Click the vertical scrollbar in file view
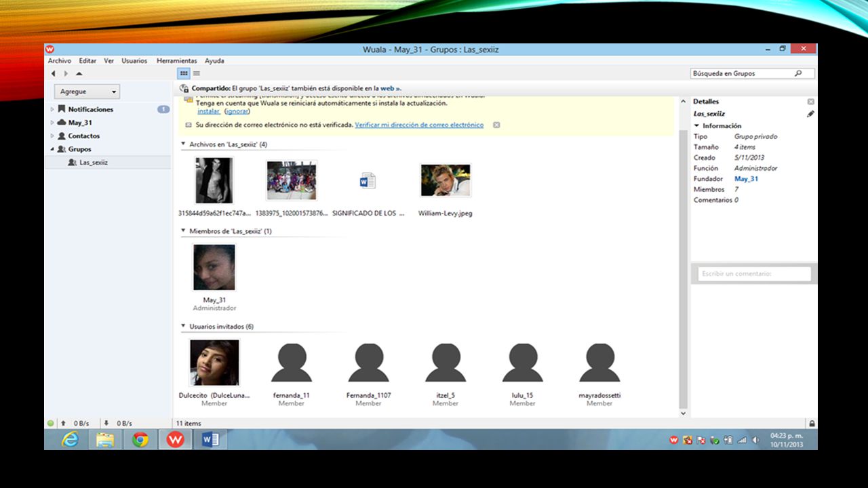The image size is (868, 488). 683,268
